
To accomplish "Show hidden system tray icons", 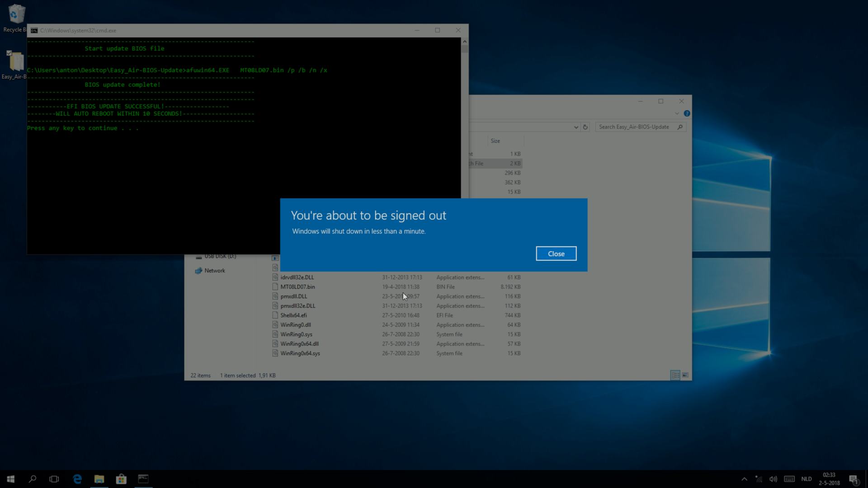I will [x=744, y=479].
